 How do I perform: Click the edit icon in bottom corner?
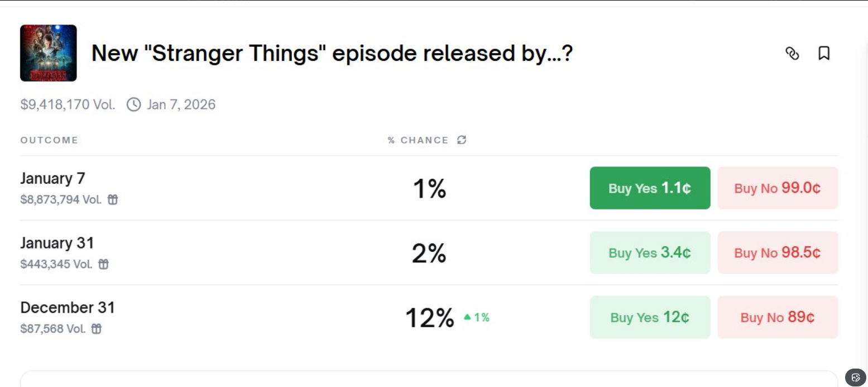pos(856,378)
